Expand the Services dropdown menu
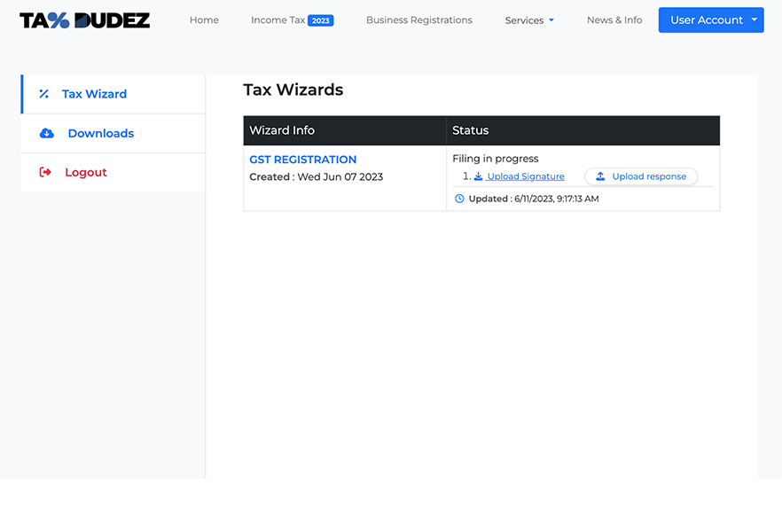This screenshot has height=532, width=782. (529, 20)
